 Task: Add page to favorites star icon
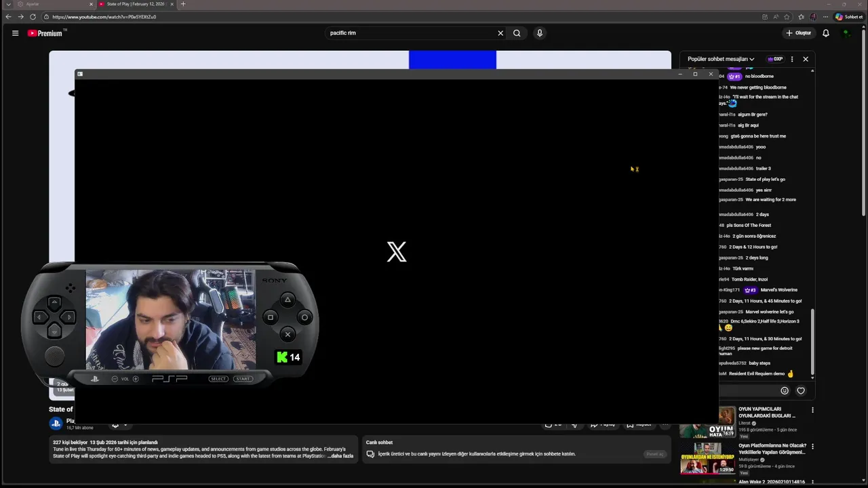click(x=787, y=16)
